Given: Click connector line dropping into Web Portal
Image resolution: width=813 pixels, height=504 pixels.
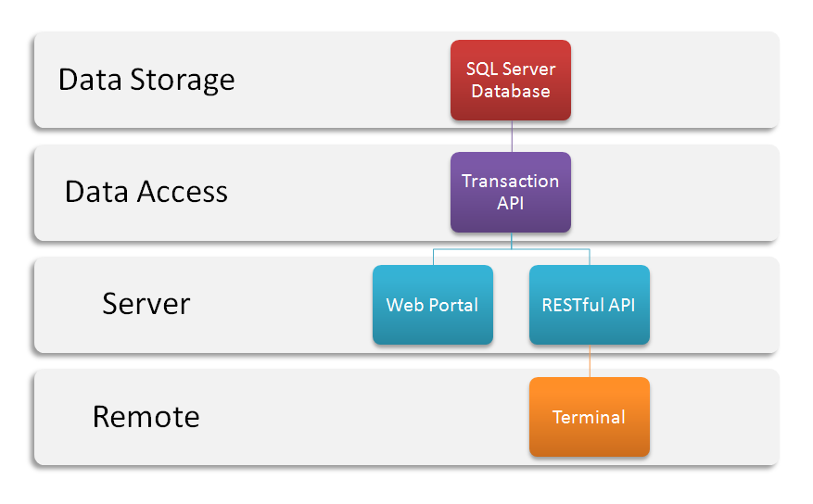Looking at the screenshot, I should pos(434,258).
